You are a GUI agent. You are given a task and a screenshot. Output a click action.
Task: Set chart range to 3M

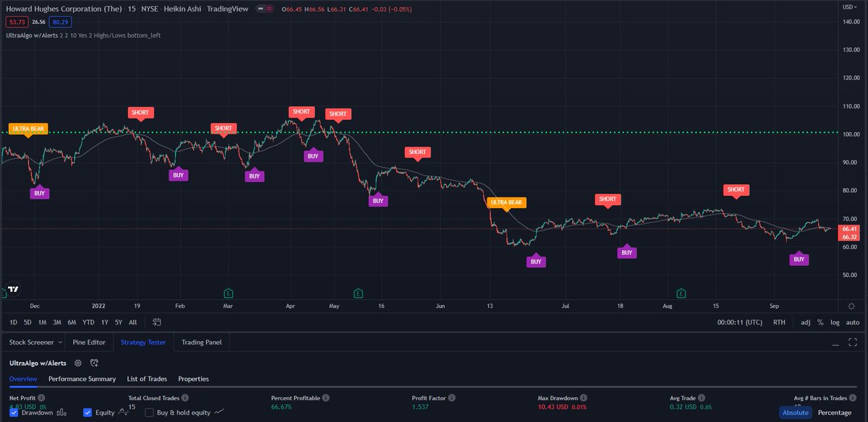coord(57,322)
